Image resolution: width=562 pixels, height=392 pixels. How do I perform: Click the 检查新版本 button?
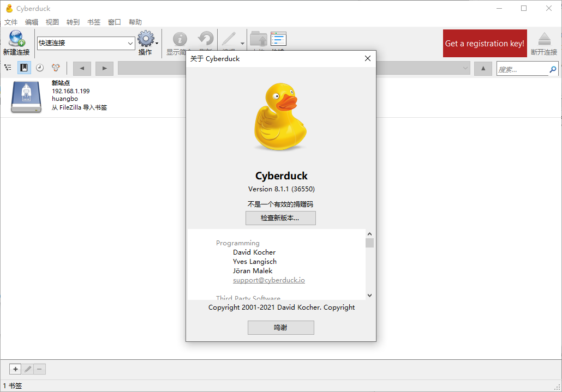[280, 218]
